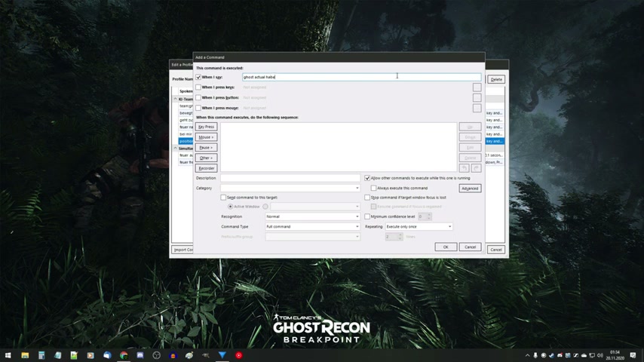
Task: Click the Description input field
Action: point(290,178)
